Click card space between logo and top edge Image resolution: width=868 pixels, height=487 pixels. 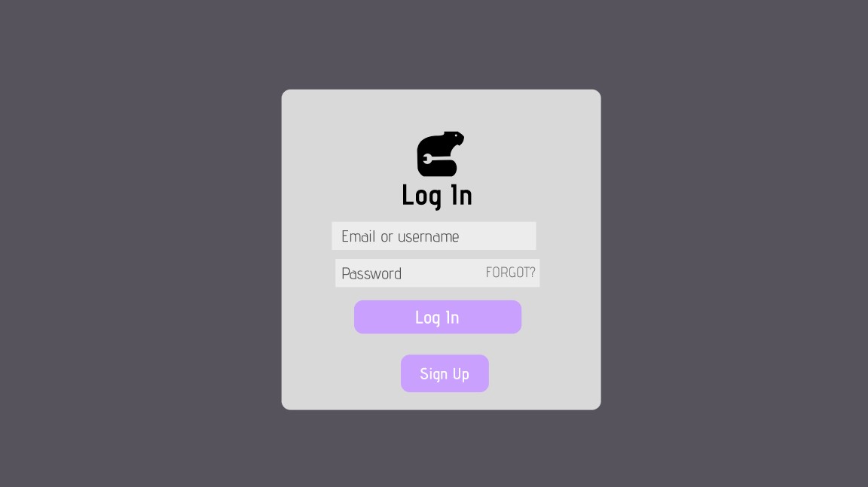pos(441,111)
